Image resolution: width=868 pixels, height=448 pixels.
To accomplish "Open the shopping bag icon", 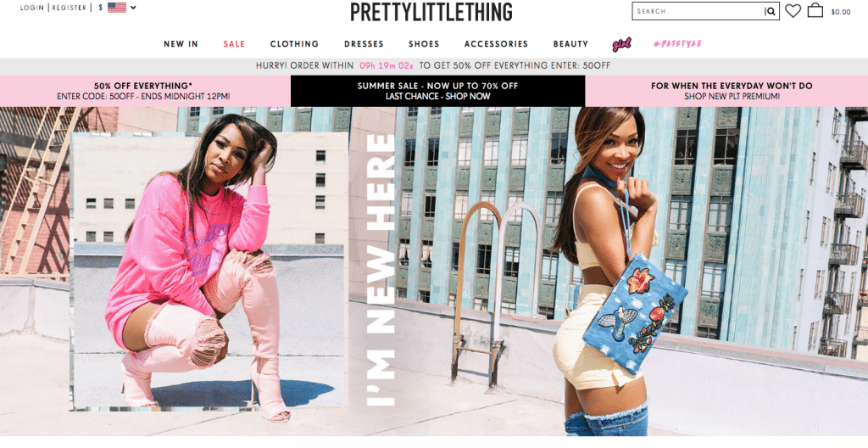I will pos(815,10).
